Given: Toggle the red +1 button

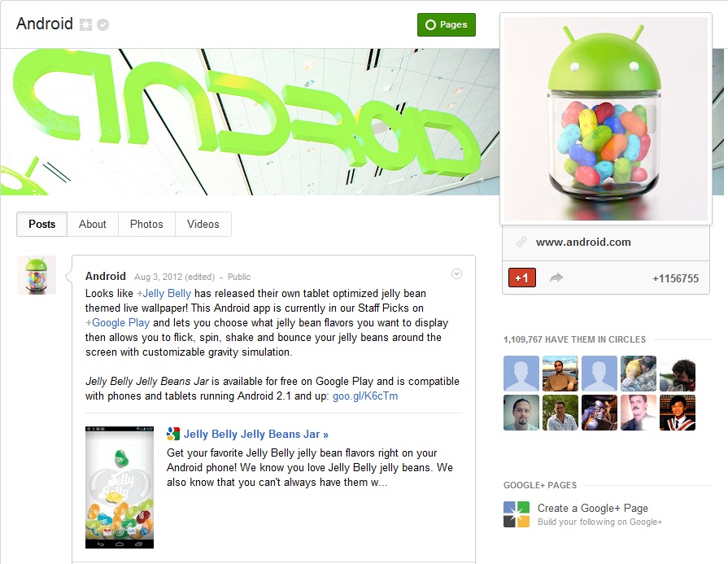Looking at the screenshot, I should pos(522,278).
